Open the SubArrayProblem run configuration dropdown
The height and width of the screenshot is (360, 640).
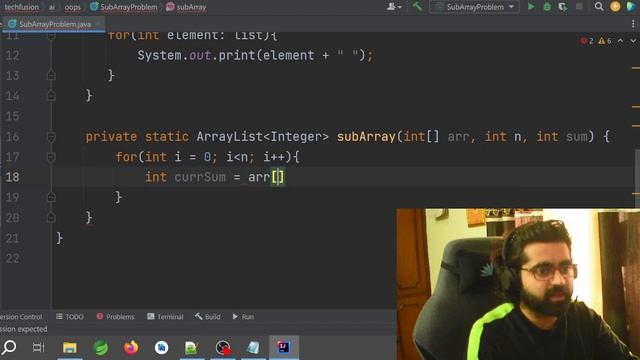click(474, 7)
